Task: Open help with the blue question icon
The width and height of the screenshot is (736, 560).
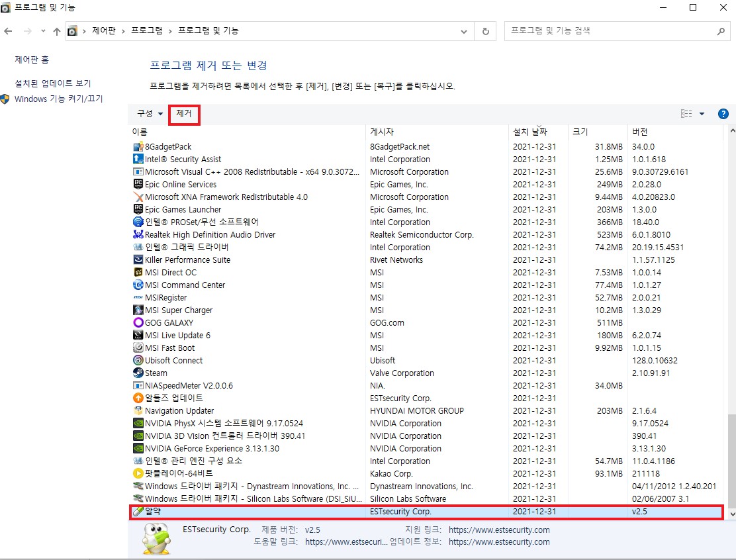Action: pos(723,114)
